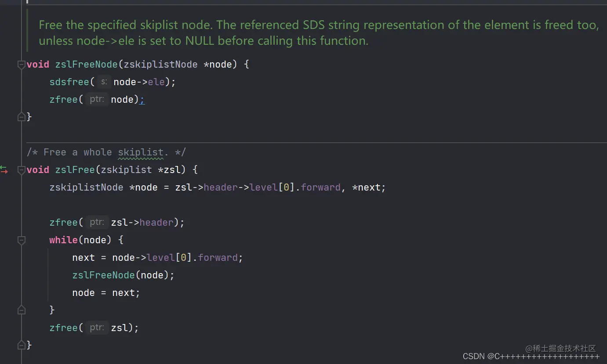The width and height of the screenshot is (607, 364).
Task: Click the rendered doc comment about freeing skiplist node
Action: tap(319, 33)
